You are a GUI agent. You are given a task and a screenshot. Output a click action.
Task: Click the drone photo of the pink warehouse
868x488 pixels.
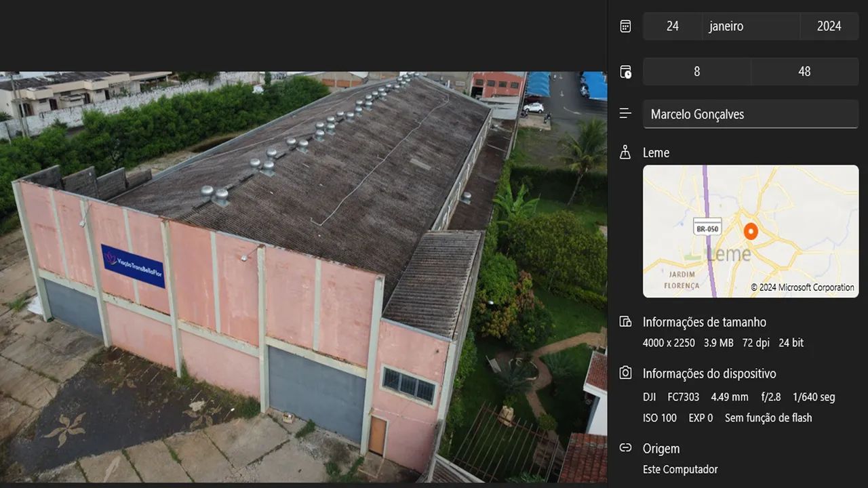click(303, 277)
